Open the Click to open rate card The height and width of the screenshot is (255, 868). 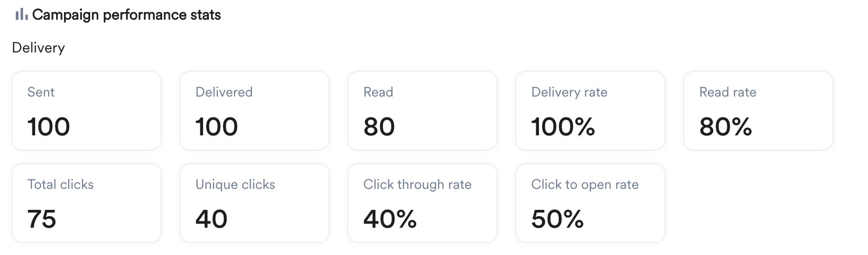point(590,203)
